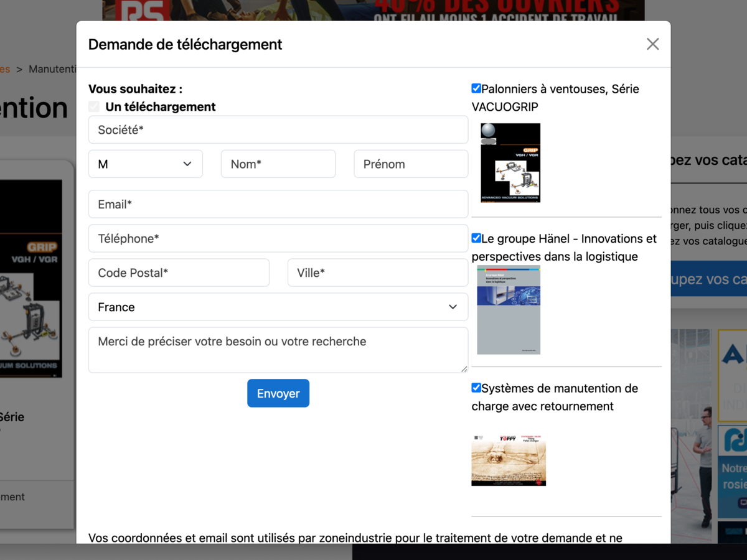This screenshot has width=747, height=560.
Task: Click the Société input field
Action: point(278,129)
